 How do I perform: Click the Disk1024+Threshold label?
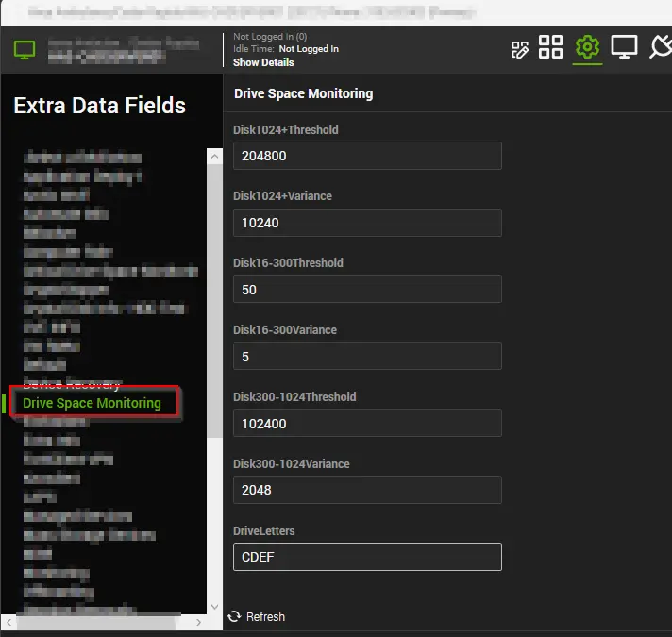285,130
